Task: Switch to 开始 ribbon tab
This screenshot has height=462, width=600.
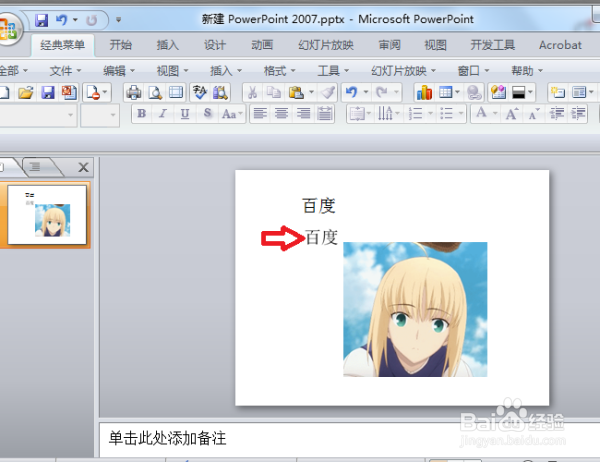Action: pos(121,45)
